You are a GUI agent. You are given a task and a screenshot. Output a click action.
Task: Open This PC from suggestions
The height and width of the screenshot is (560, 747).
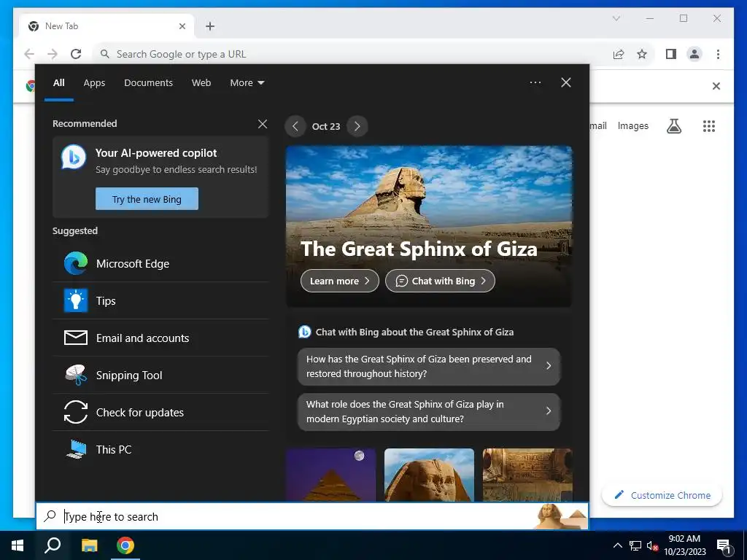[x=160, y=449]
